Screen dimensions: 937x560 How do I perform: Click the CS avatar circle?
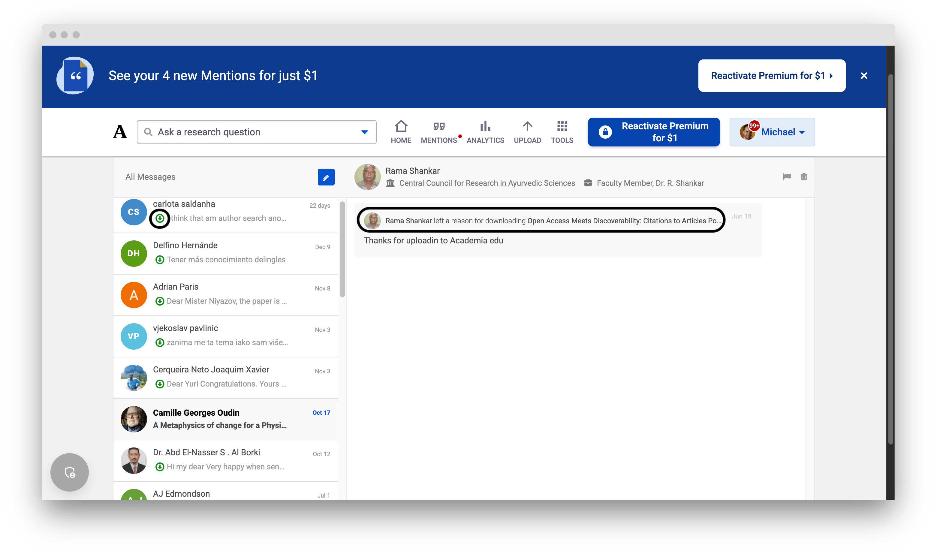[x=134, y=212]
